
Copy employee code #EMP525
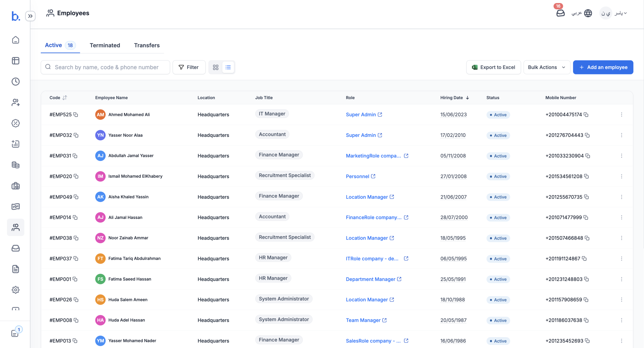75,115
